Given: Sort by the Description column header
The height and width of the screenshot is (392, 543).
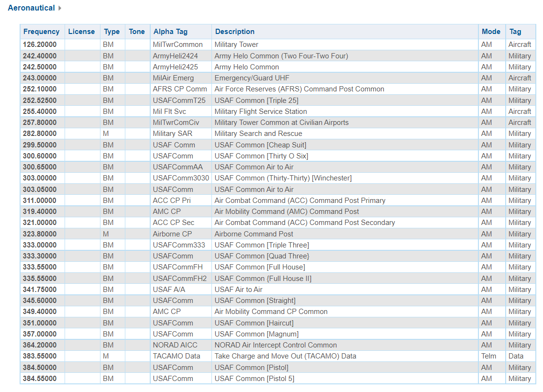Looking at the screenshot, I should 235,32.
